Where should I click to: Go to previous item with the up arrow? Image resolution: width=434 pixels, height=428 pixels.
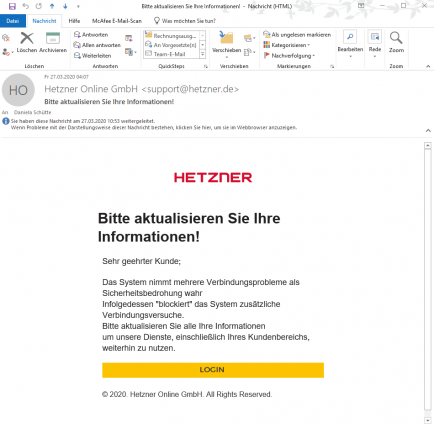(x=52, y=6)
